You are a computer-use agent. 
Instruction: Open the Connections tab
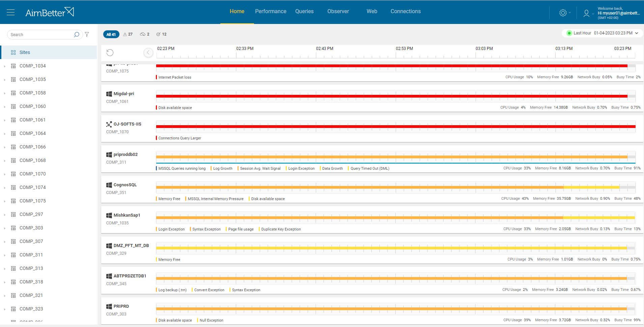405,11
